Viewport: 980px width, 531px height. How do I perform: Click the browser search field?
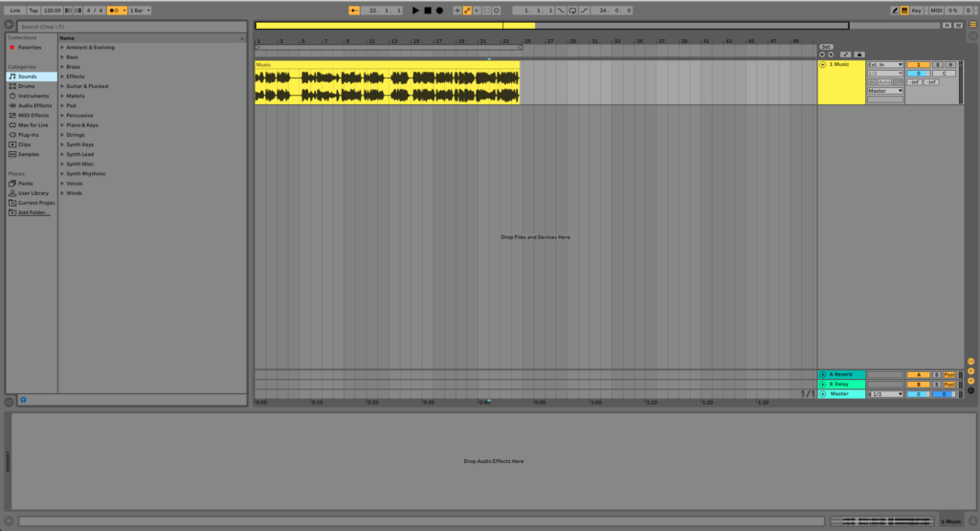click(132, 27)
